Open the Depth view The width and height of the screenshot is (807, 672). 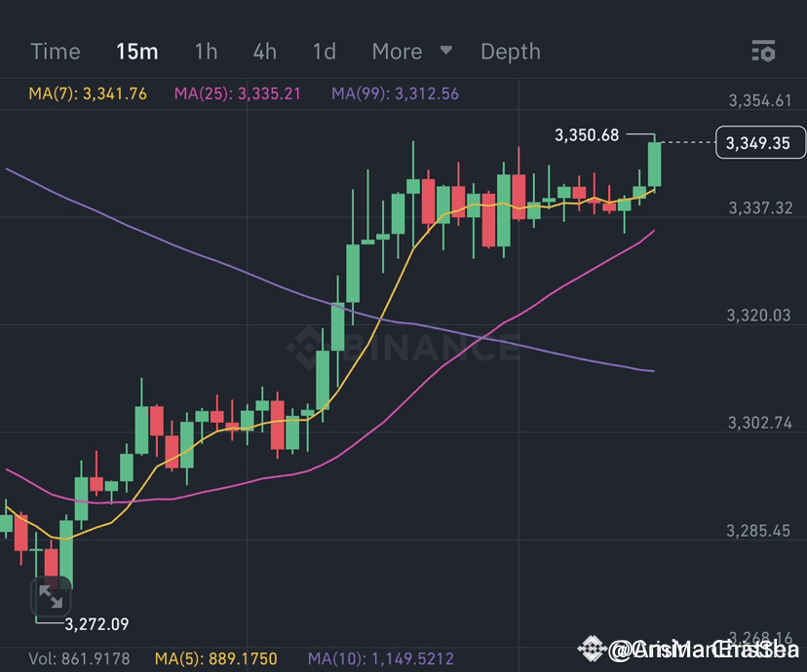click(511, 52)
